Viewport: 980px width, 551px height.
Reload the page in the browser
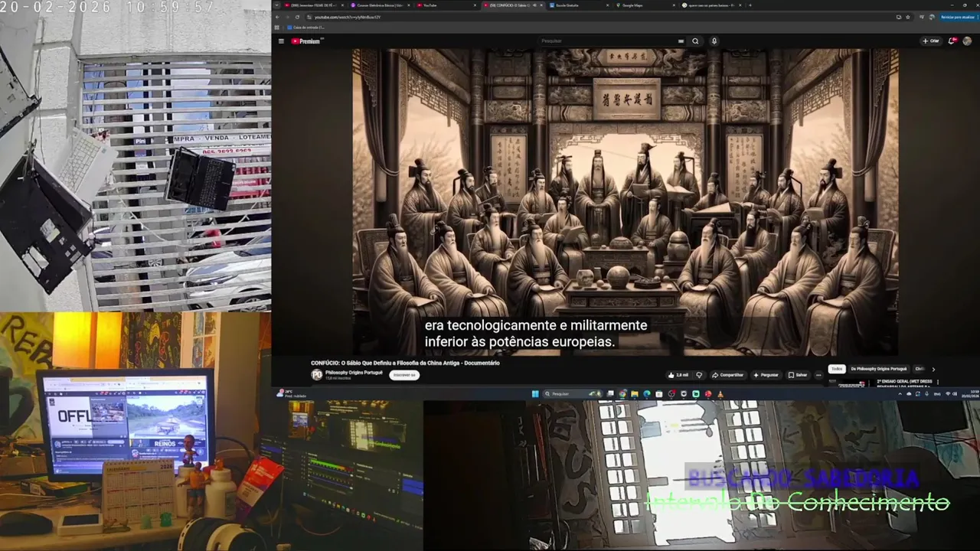click(297, 17)
